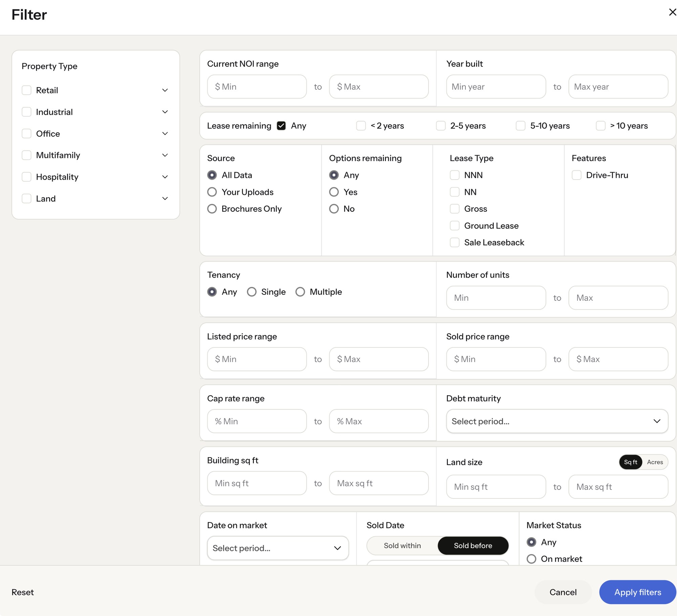Focus the Number of units Max field

618,298
